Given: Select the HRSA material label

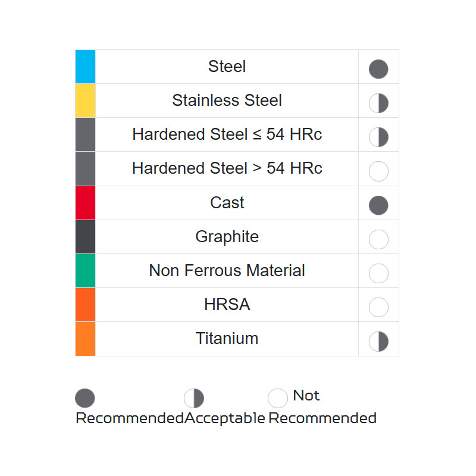Looking at the screenshot, I should tap(227, 305).
